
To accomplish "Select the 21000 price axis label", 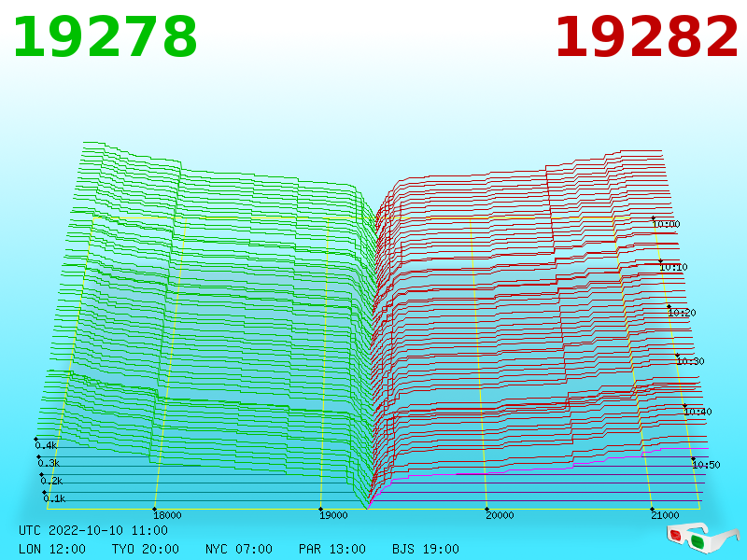I will point(665,515).
